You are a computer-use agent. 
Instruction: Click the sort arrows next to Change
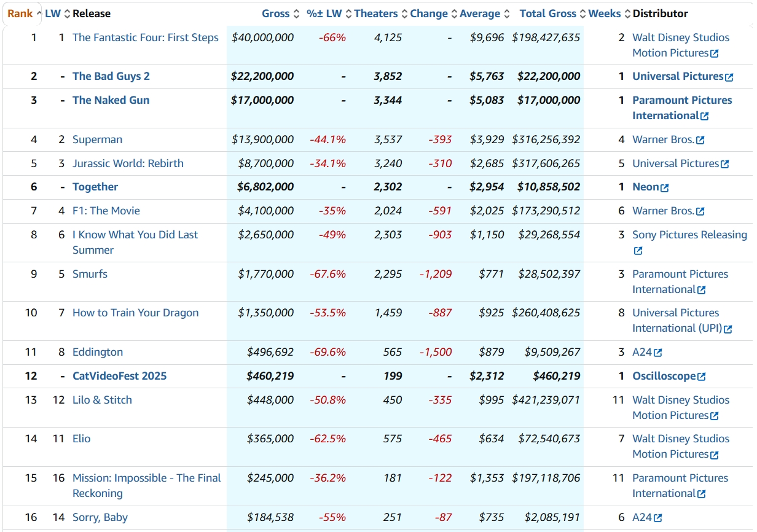click(x=454, y=14)
